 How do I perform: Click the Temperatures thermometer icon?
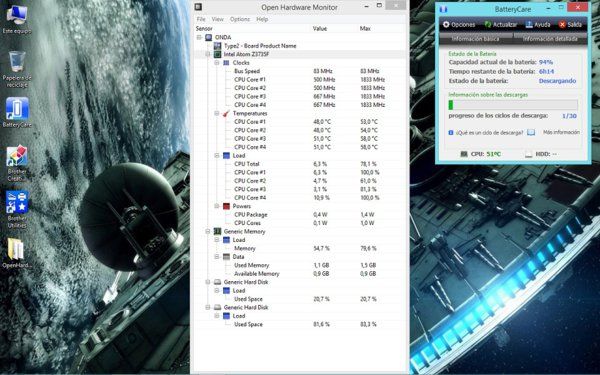(x=226, y=113)
